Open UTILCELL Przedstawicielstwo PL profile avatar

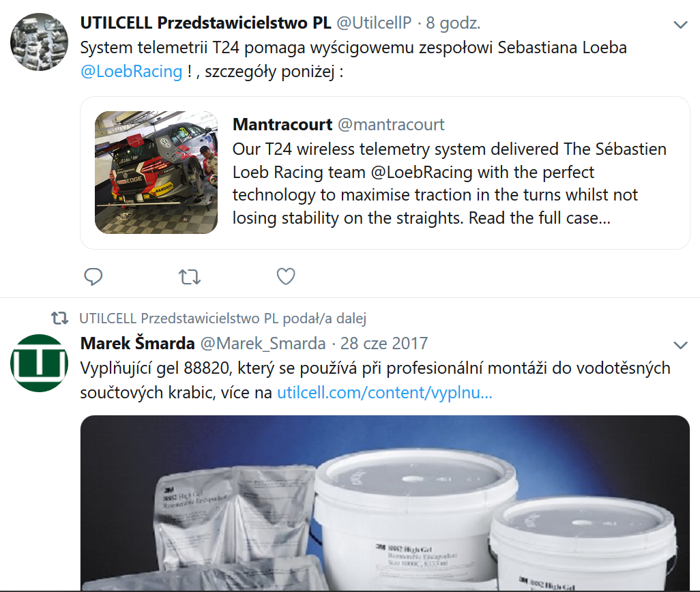coord(40,42)
